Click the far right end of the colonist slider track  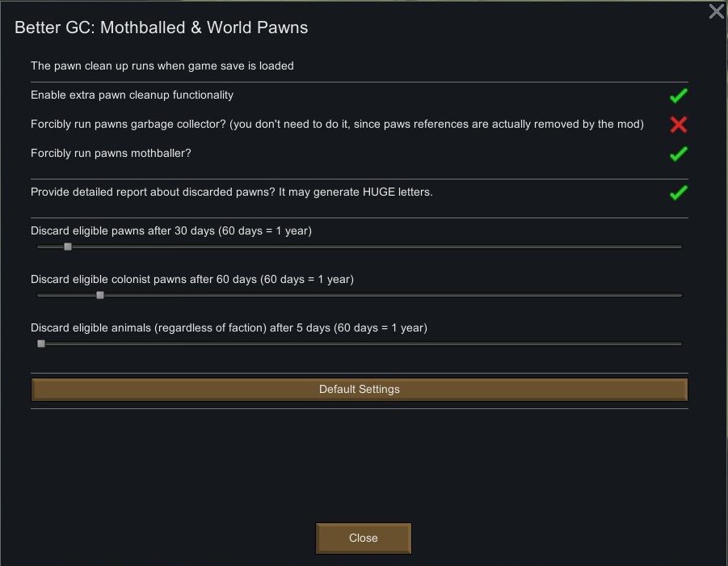tap(679, 295)
